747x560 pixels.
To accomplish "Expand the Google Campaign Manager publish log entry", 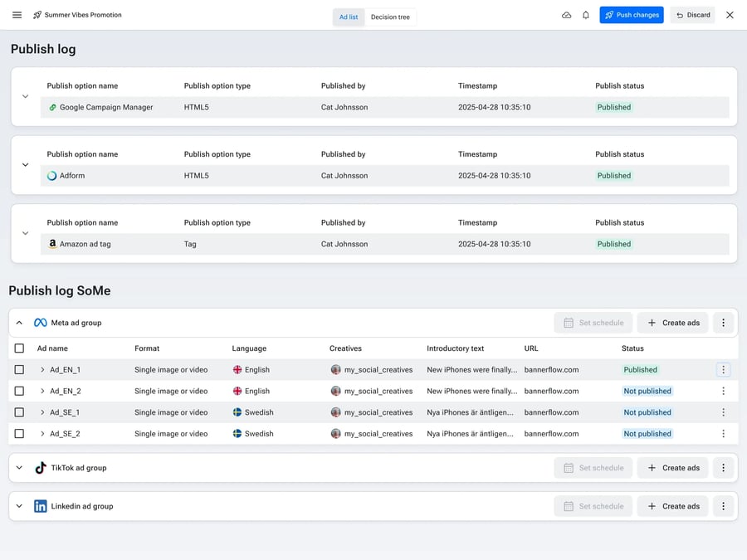I will [25, 95].
